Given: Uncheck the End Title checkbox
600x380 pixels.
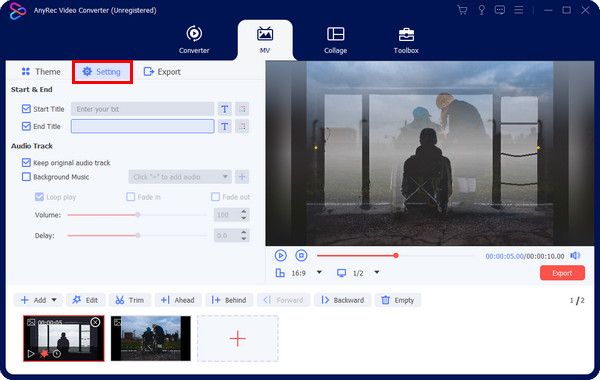Looking at the screenshot, I should tap(26, 126).
